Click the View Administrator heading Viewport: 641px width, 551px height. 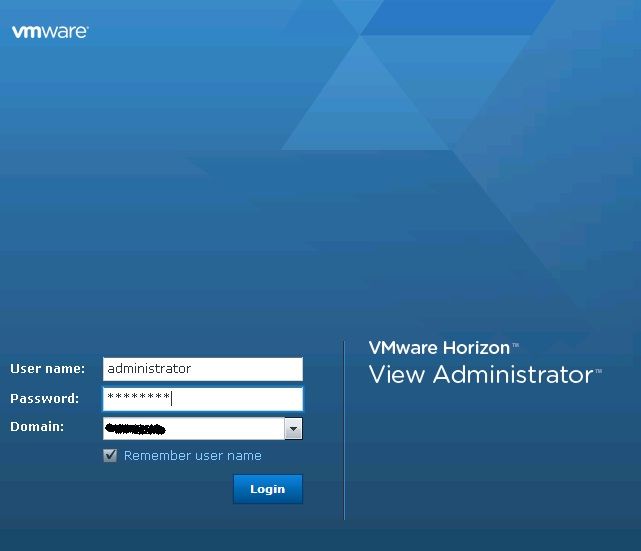coord(485,374)
